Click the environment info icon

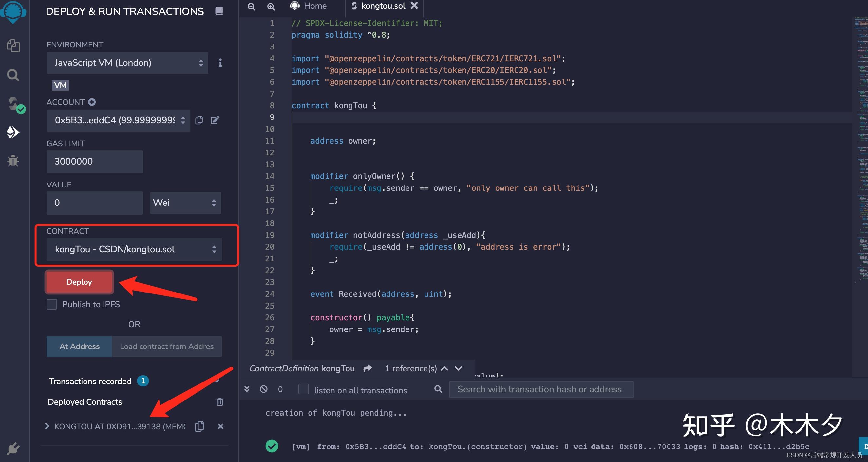pyautogui.click(x=220, y=63)
